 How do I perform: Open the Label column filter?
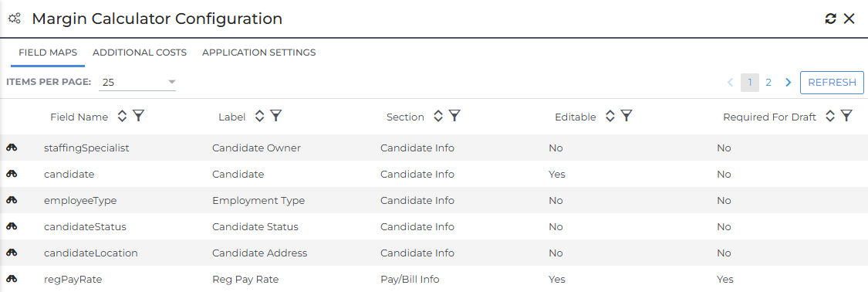[275, 116]
